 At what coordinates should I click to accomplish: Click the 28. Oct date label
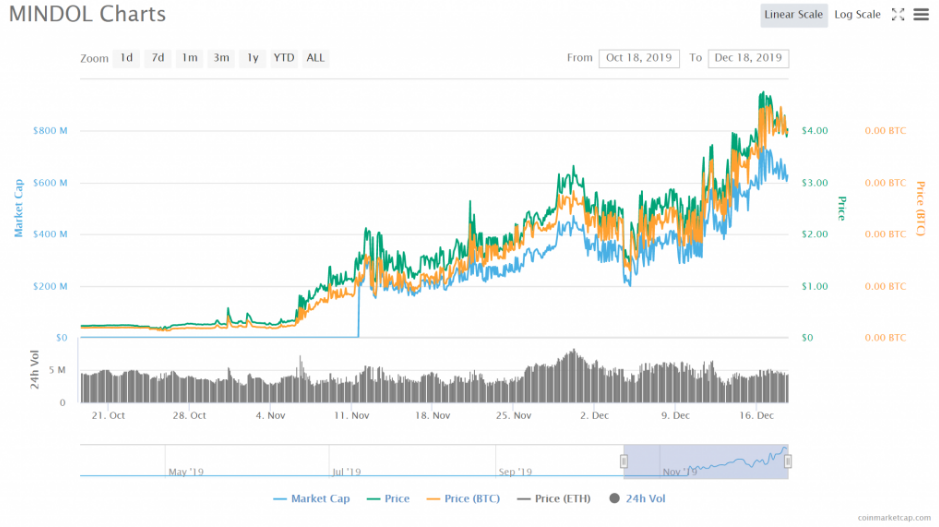(189, 415)
